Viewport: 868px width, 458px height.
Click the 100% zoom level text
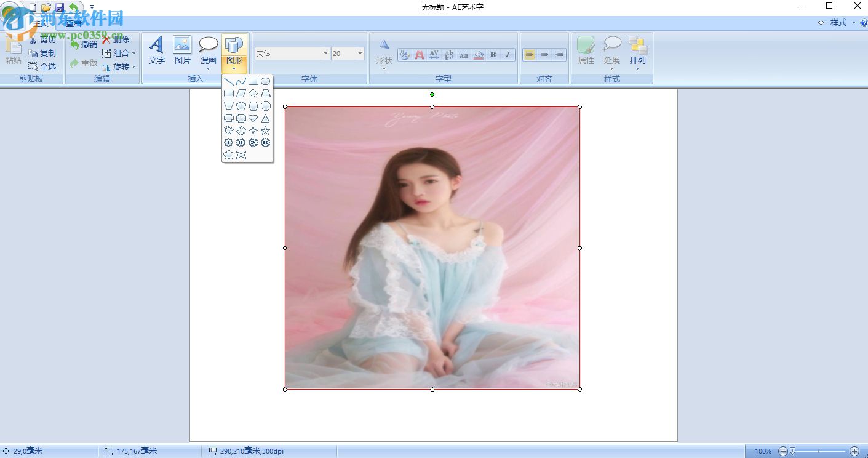pos(763,451)
